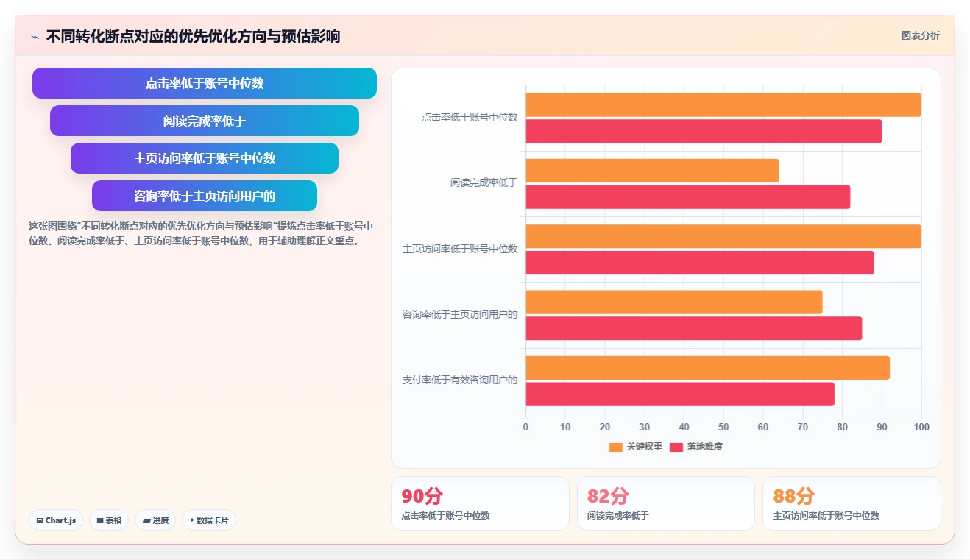The height and width of the screenshot is (560, 970).
Task: Click legend text 落地难度
Action: [705, 447]
